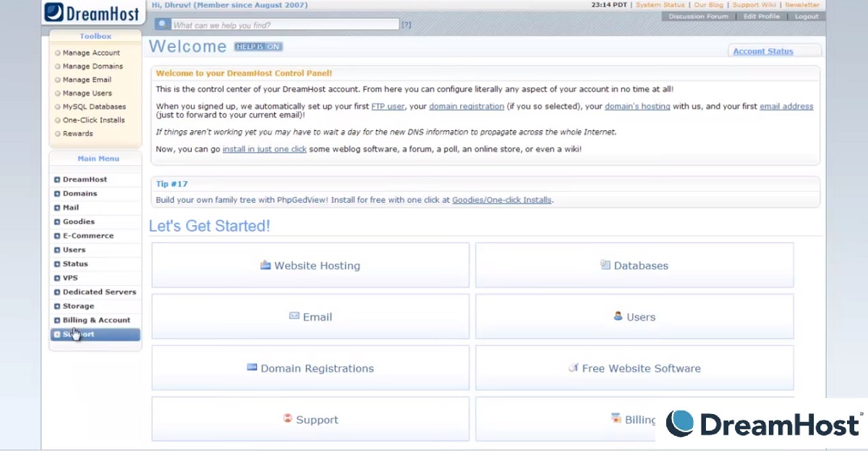Open the Account Status link
The image size is (868, 451).
[763, 51]
